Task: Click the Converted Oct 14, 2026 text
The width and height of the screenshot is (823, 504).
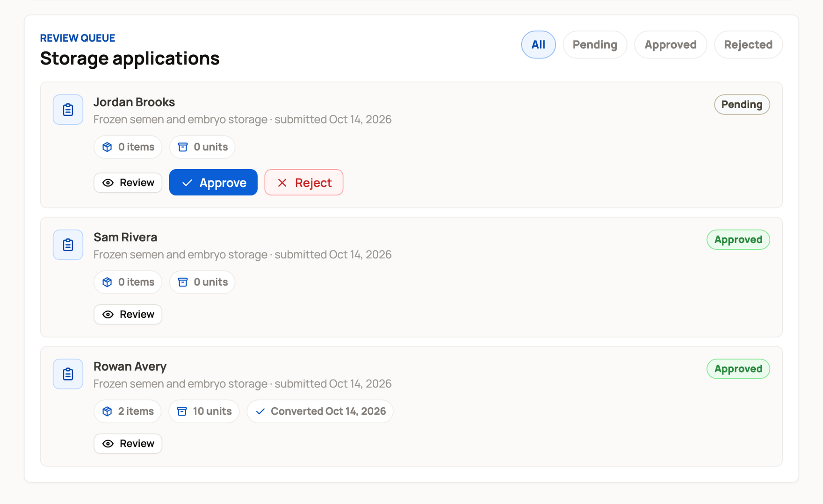Action: [328, 411]
